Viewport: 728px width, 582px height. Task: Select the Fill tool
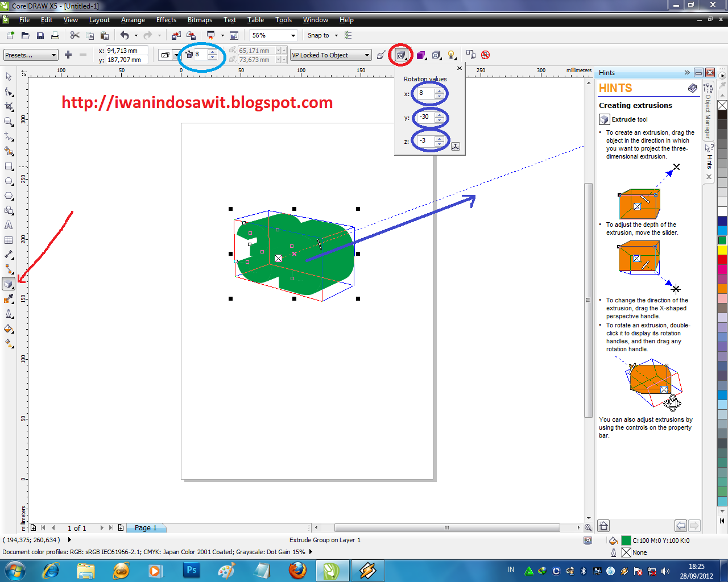click(x=8, y=329)
